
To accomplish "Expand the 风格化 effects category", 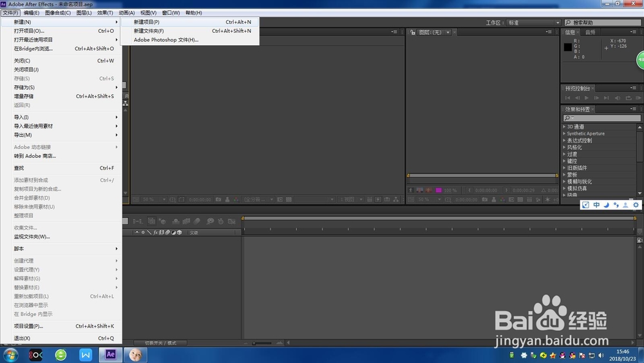I will click(564, 147).
